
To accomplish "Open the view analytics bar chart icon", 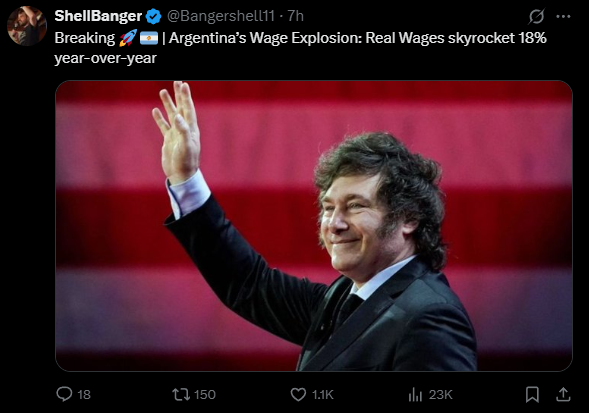I will click(x=415, y=395).
